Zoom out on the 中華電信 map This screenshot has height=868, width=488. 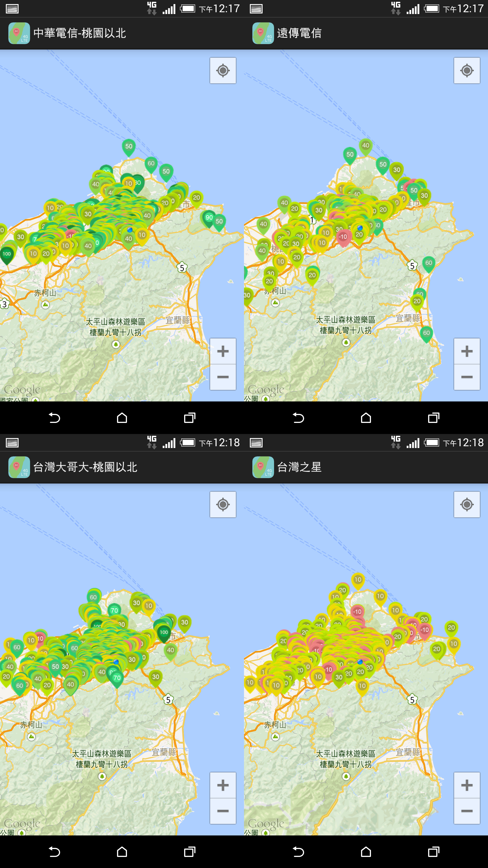pyautogui.click(x=223, y=377)
